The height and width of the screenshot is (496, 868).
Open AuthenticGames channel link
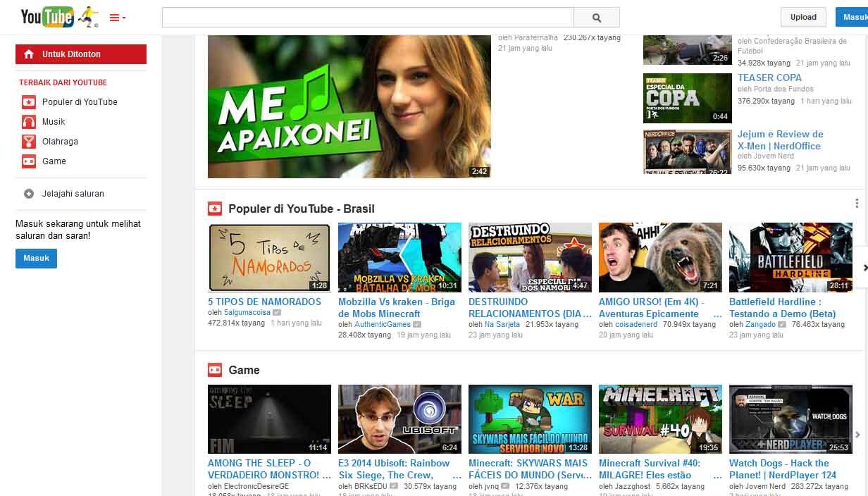coord(383,324)
